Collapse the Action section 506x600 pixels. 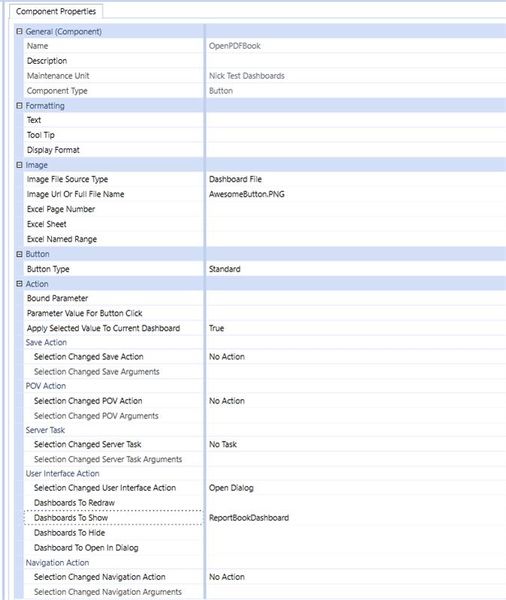[x=20, y=284]
